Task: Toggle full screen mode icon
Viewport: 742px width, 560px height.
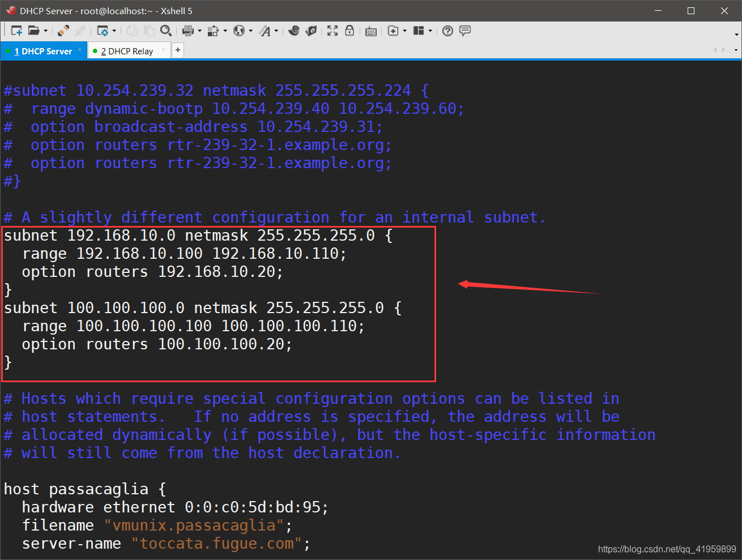Action: (332, 31)
